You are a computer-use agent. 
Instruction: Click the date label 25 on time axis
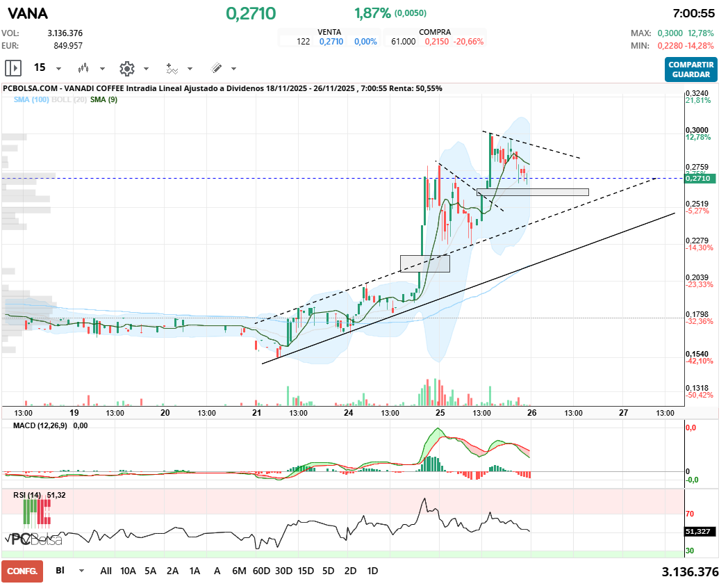(x=440, y=413)
